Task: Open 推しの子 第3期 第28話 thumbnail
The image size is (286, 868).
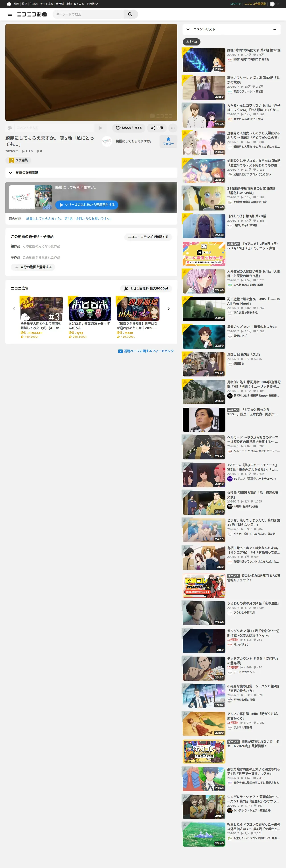Action: point(204,226)
